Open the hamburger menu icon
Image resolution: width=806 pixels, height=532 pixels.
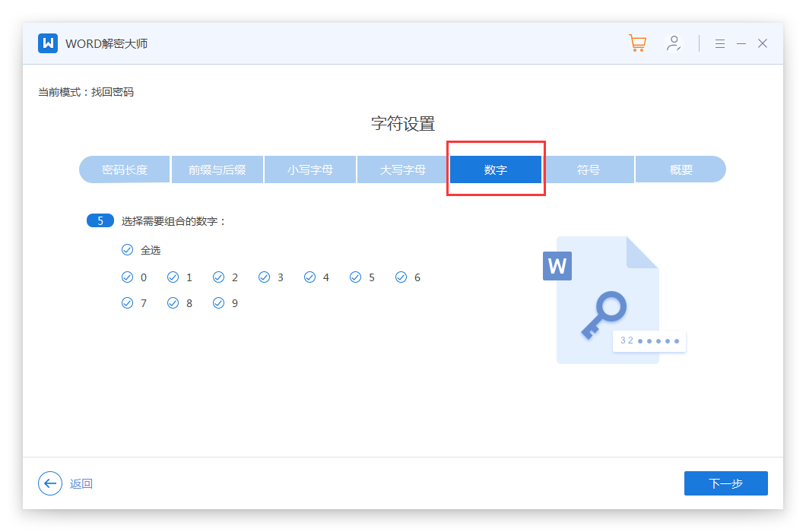[719, 43]
